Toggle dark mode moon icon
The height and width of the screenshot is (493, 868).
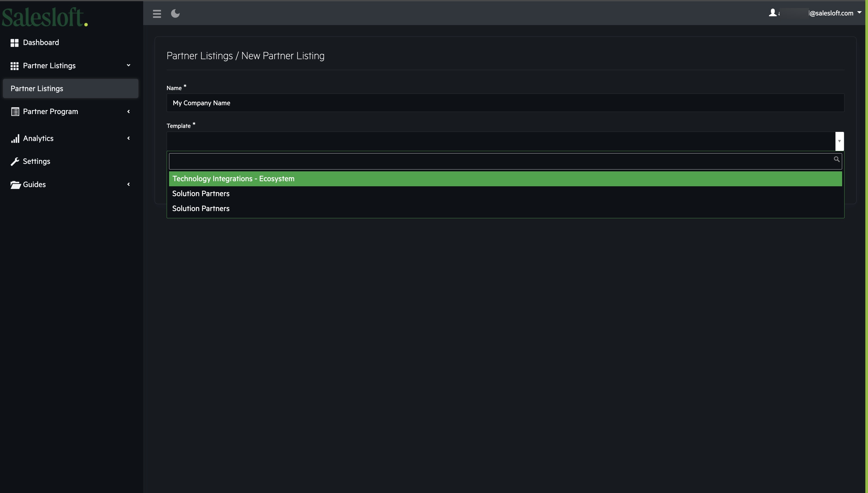pos(175,14)
